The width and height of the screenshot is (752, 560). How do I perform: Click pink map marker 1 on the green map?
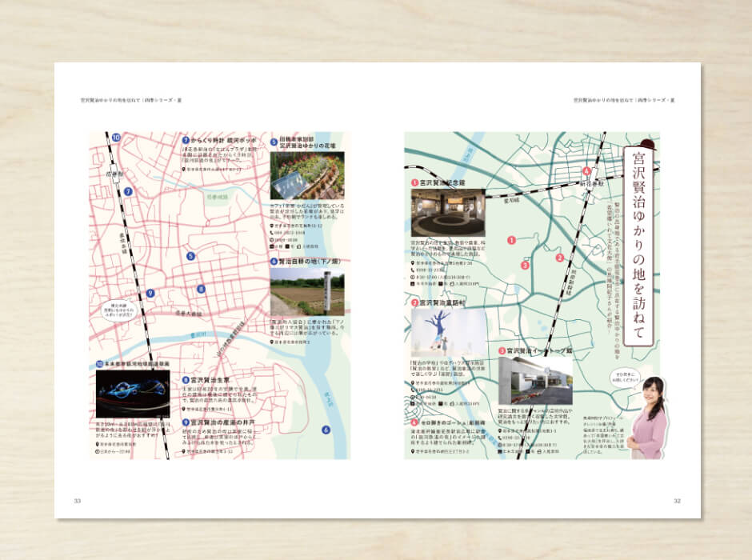pyautogui.click(x=511, y=239)
